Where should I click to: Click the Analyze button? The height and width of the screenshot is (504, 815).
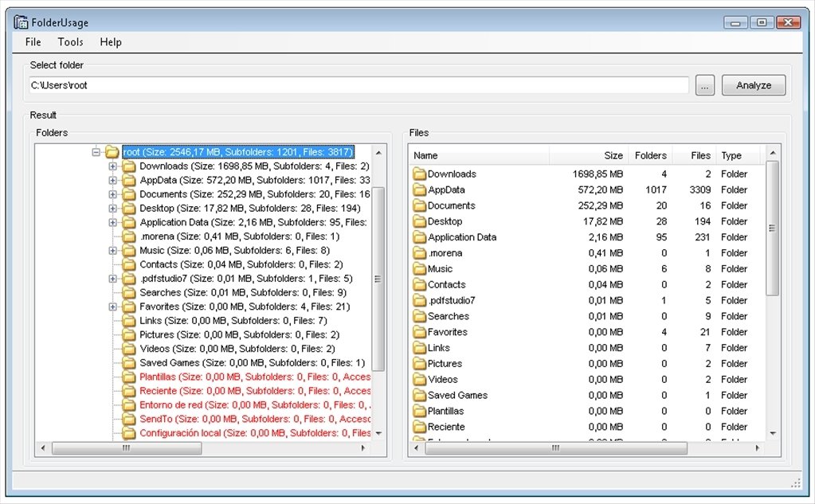754,85
